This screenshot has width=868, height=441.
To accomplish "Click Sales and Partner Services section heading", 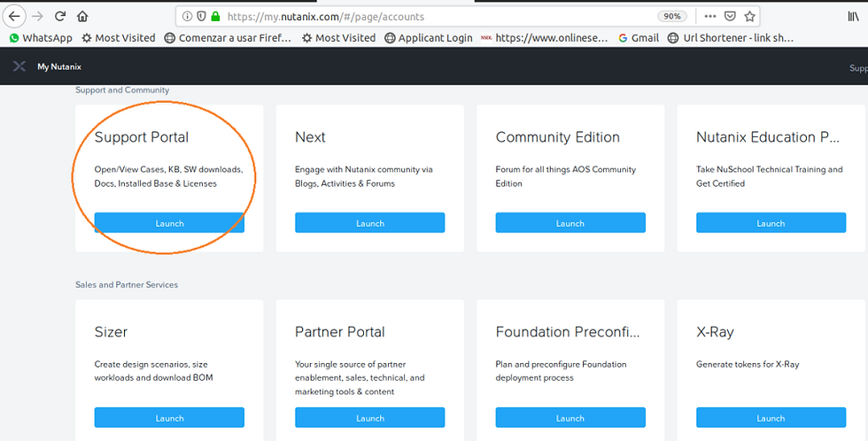I will click(127, 285).
